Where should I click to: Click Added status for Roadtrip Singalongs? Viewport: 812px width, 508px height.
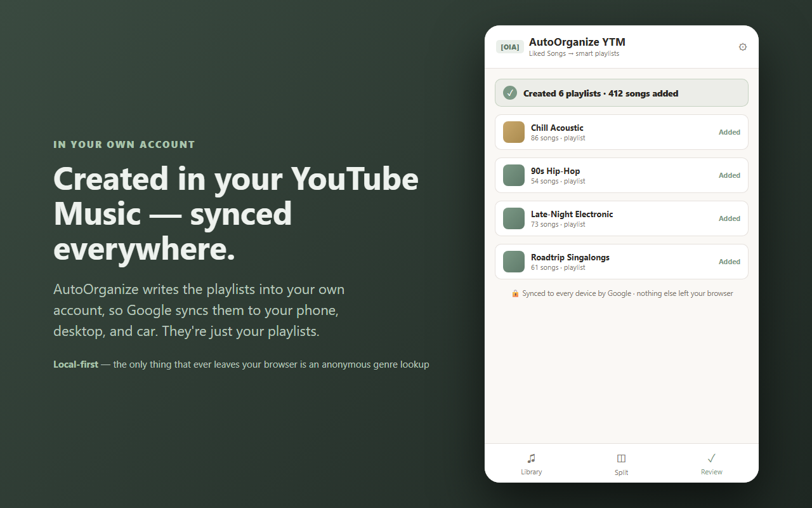click(x=730, y=262)
